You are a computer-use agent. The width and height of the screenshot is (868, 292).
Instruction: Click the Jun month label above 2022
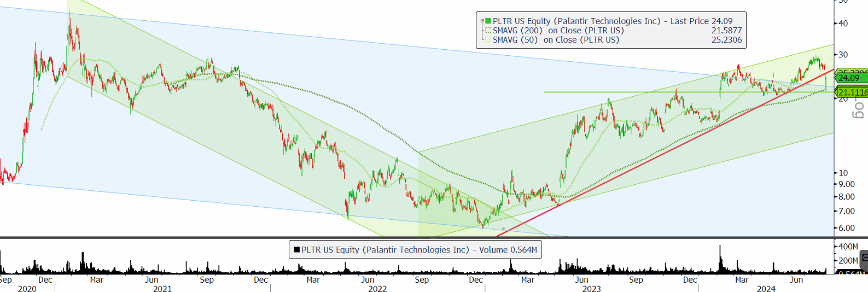click(x=368, y=280)
